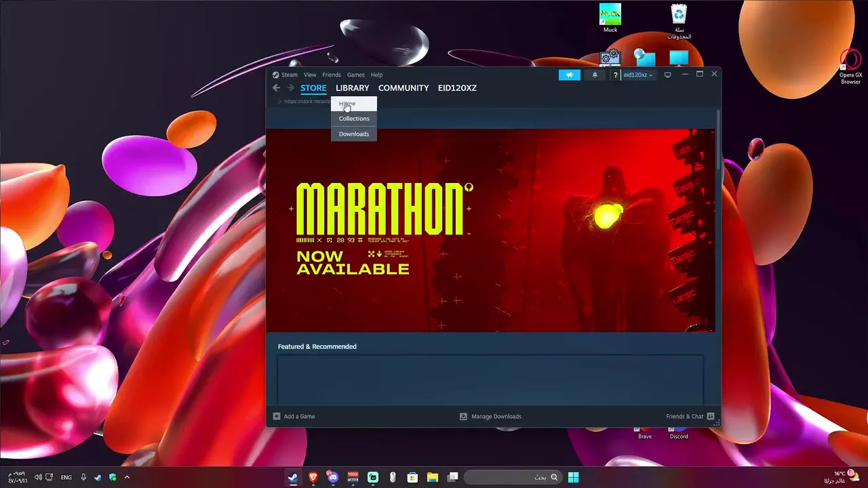Switch to the STORE tab

click(x=313, y=88)
